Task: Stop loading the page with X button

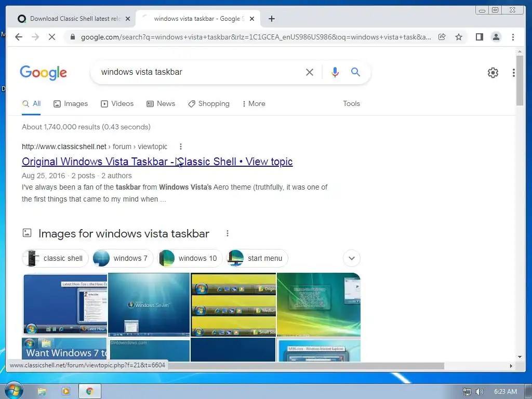Action: pyautogui.click(x=51, y=37)
